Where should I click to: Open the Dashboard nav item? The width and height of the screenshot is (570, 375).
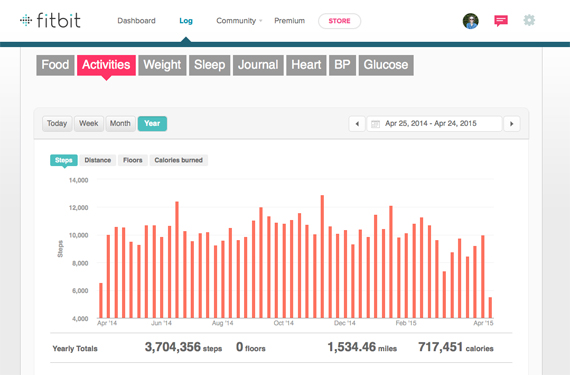click(136, 21)
